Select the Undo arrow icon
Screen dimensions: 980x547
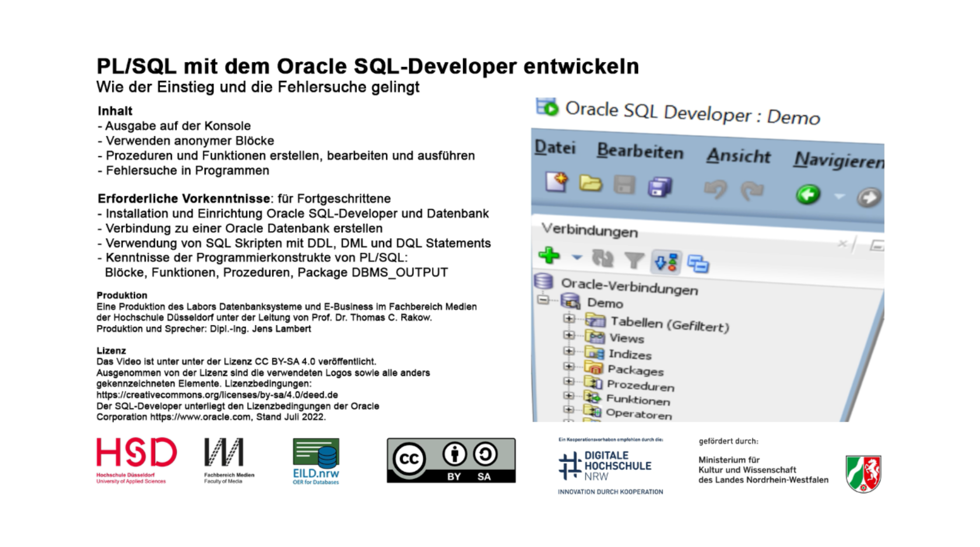(716, 190)
